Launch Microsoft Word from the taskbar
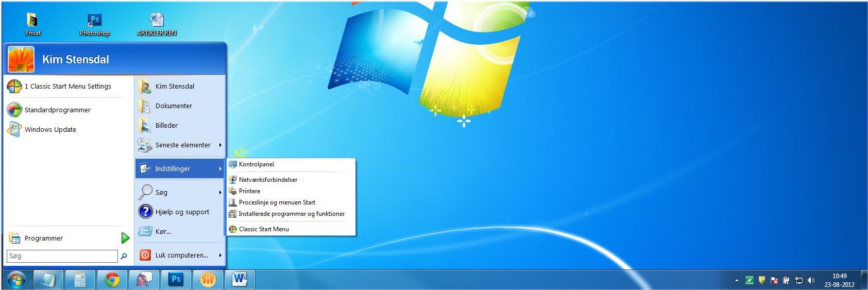Screen dimensions: 868x290 click(x=240, y=280)
